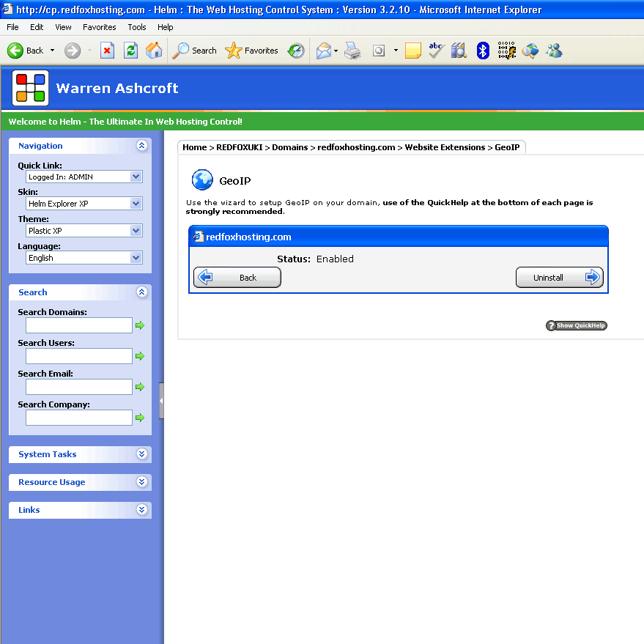
Task: Open the Mail icon dropdown arrow
Action: click(x=336, y=51)
